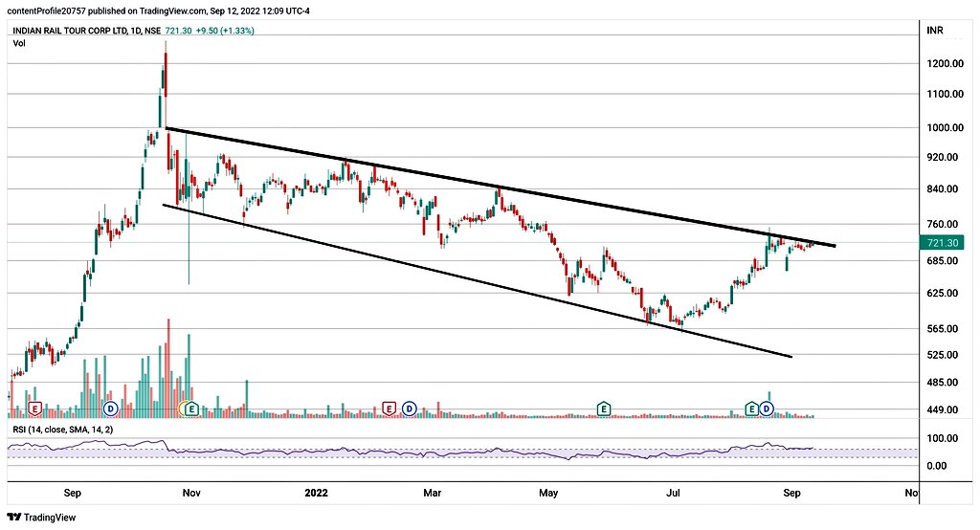Open red earnings marker in February 2022
This screenshot has height=530, width=980.
pyautogui.click(x=390, y=409)
